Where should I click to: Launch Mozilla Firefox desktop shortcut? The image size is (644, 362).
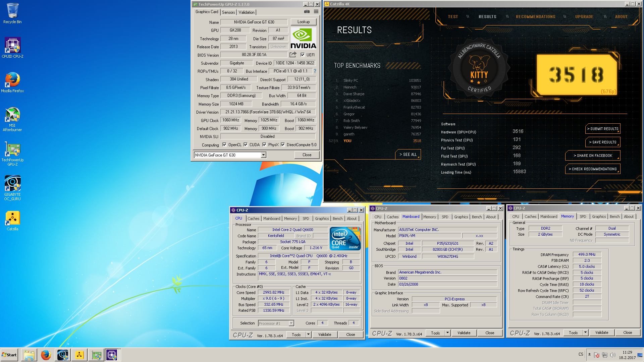pos(12,82)
